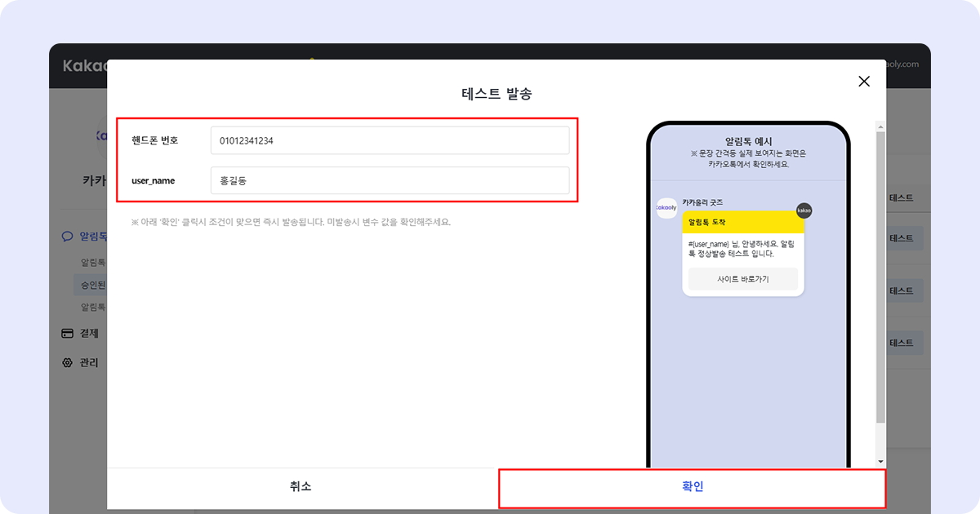Click the speech bubble icon beside 알림톡 in the sidebar
The image size is (980, 514).
click(x=68, y=237)
